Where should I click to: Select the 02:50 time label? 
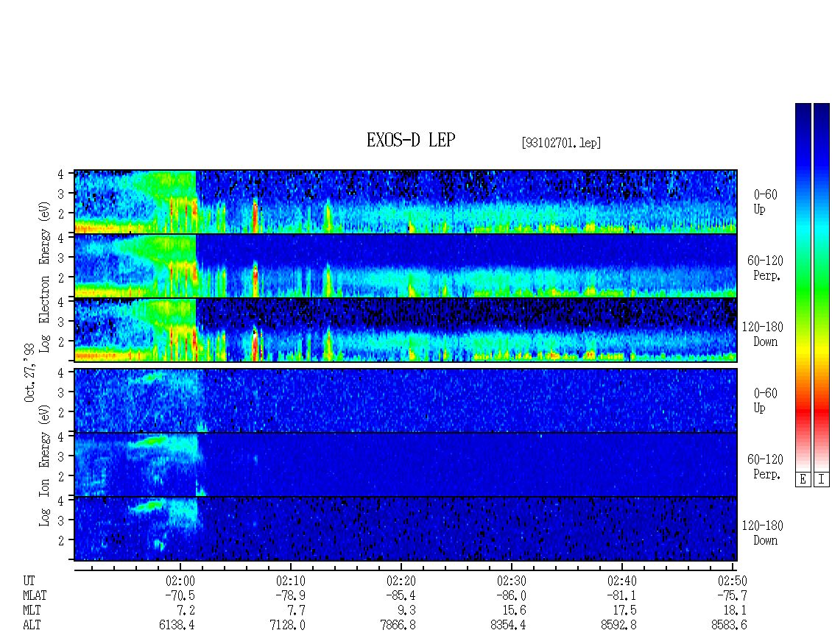point(733,581)
